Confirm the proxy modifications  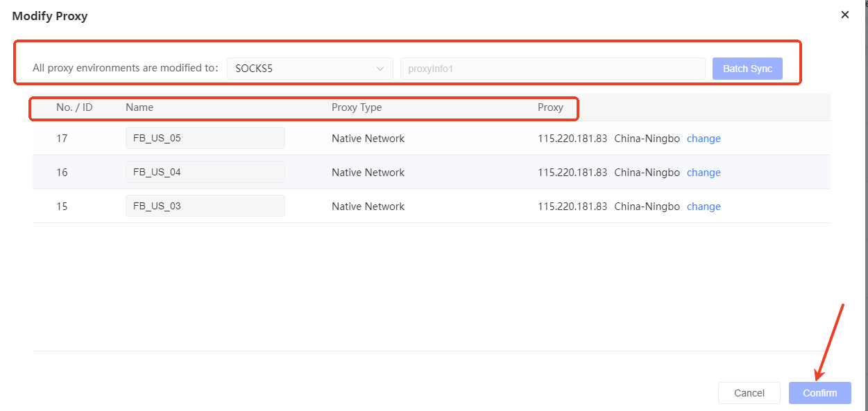[819, 393]
